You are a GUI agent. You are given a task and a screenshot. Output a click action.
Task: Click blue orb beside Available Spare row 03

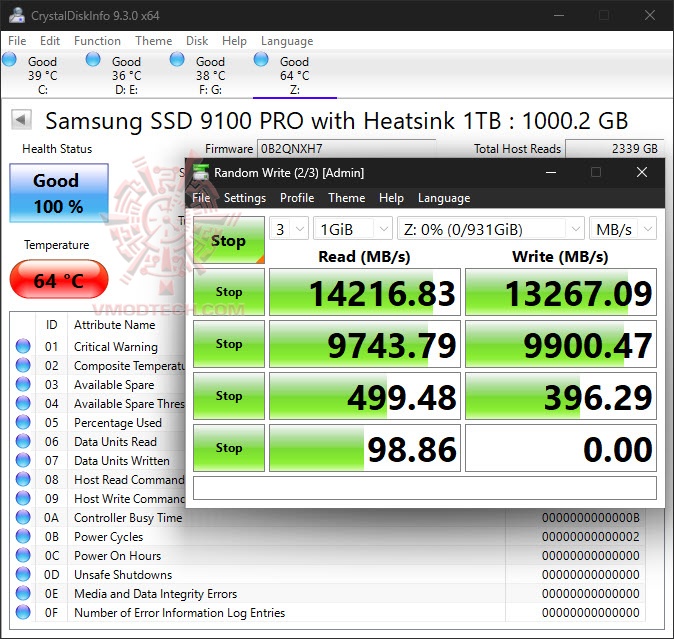(23, 384)
